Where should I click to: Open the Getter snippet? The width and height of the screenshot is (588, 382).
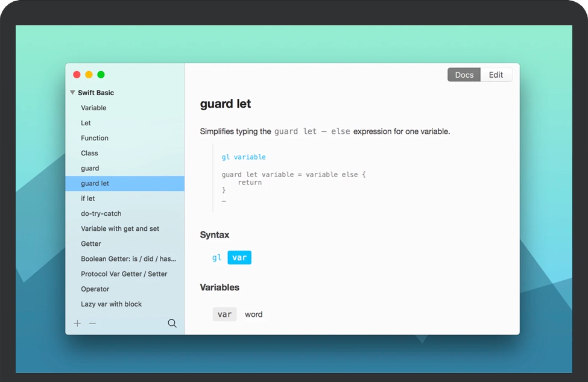[91, 243]
